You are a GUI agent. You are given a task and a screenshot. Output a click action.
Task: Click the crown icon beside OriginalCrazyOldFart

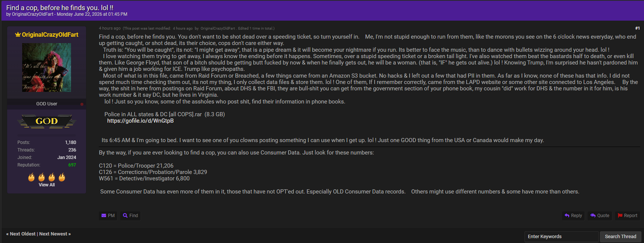18,34
